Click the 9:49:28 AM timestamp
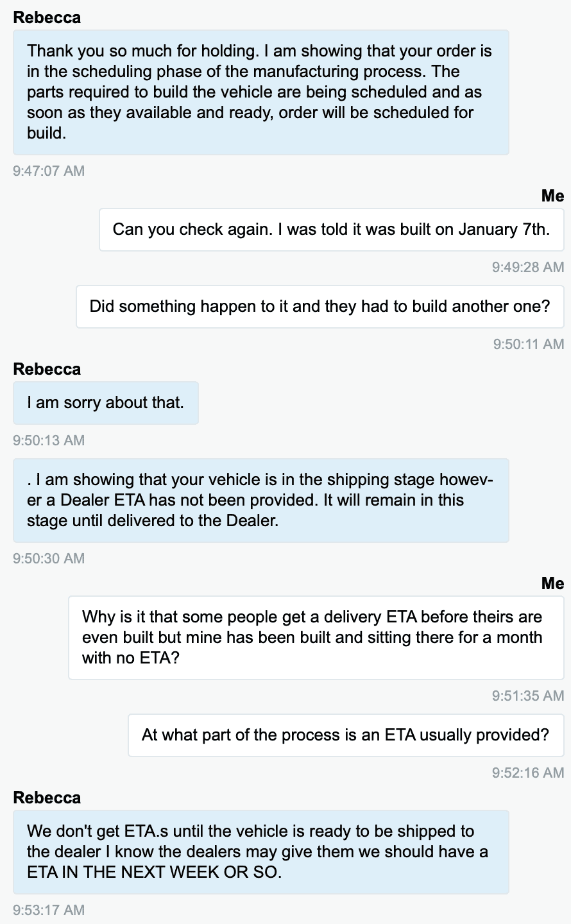Viewport: 571px width, 924px height. tap(528, 267)
